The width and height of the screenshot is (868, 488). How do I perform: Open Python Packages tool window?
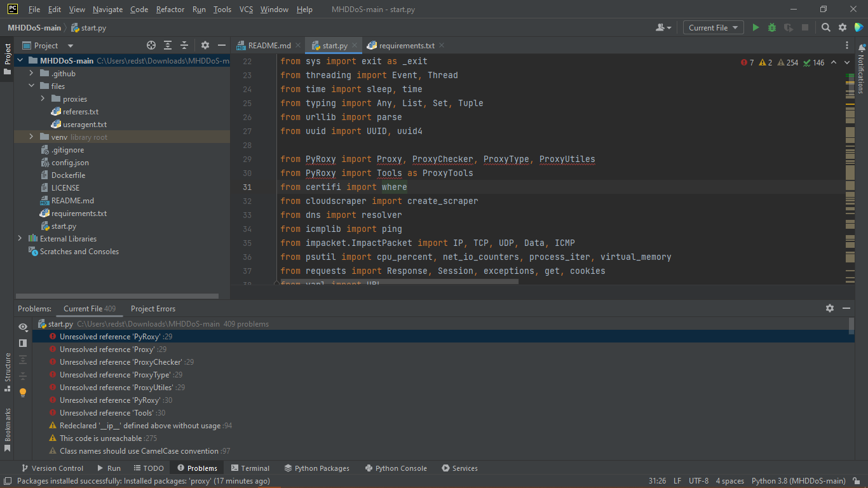[316, 468]
